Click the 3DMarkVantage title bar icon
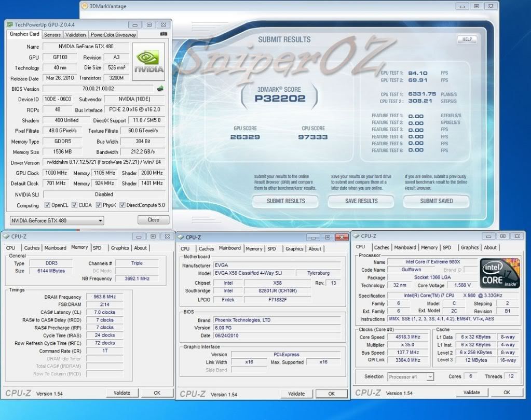The height and width of the screenshot is (420, 531). click(x=85, y=6)
